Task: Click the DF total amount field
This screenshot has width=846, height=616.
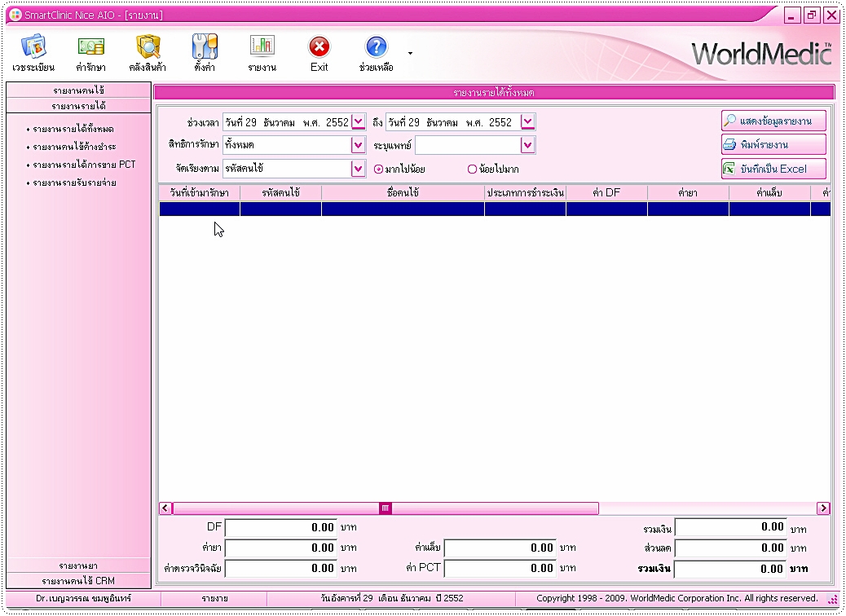Action: [x=281, y=527]
